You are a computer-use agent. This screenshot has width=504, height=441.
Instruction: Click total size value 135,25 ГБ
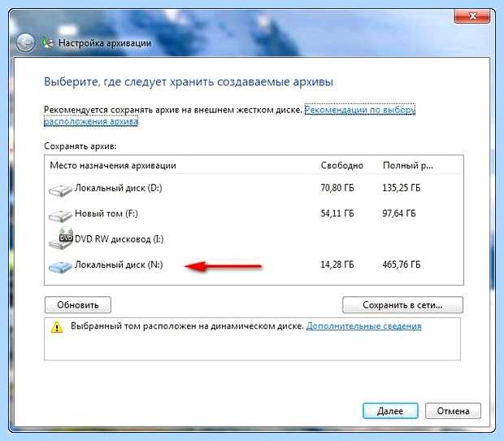coord(401,188)
